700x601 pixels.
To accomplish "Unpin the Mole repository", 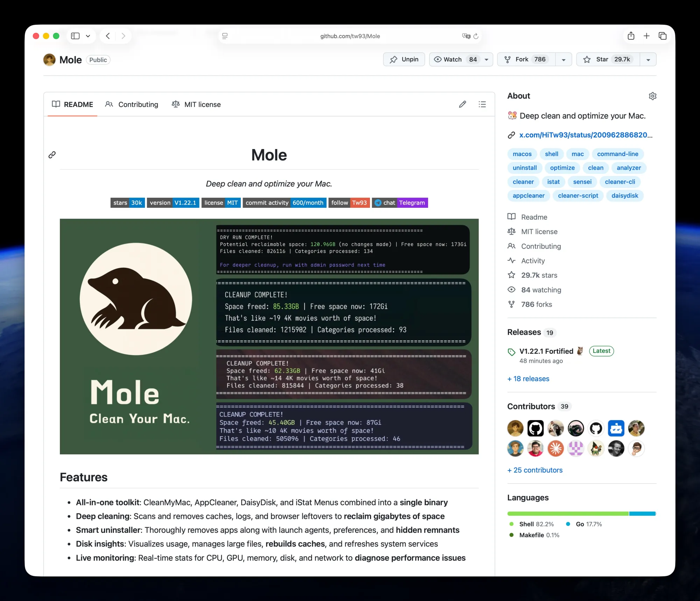I will 404,59.
